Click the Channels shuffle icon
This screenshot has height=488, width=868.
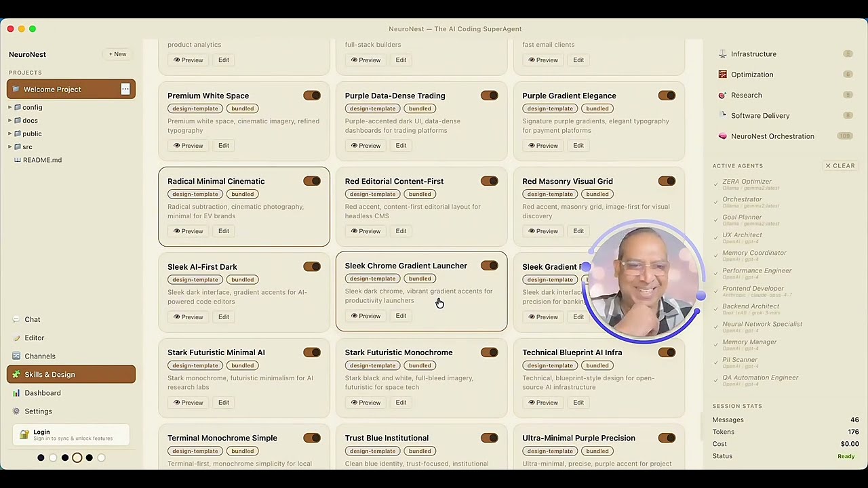coord(17,356)
